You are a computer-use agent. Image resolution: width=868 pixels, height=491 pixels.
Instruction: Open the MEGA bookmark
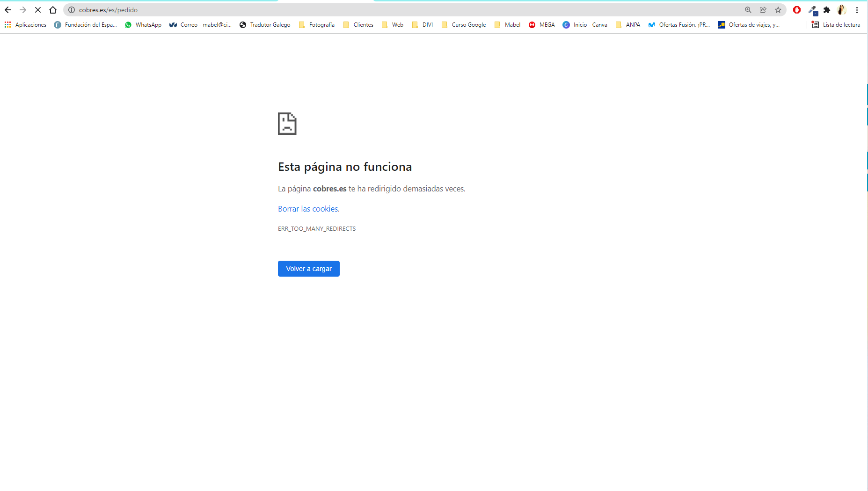pyautogui.click(x=542, y=25)
